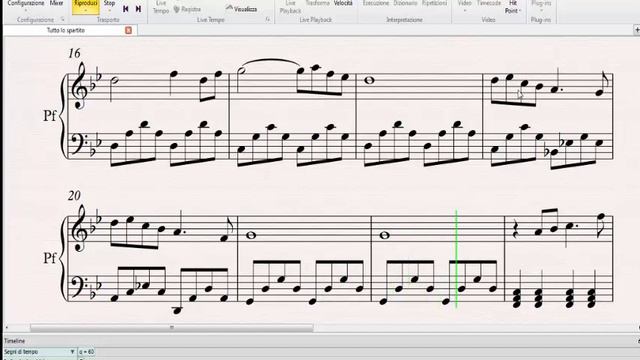
Task: Close the Tutto lo spartito tab
Action: [x=128, y=30]
